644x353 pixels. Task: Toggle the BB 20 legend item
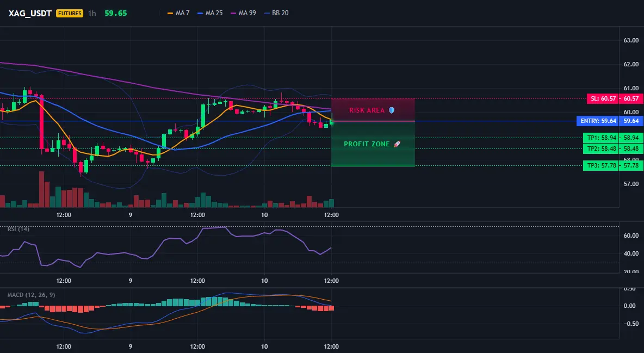pyautogui.click(x=276, y=13)
